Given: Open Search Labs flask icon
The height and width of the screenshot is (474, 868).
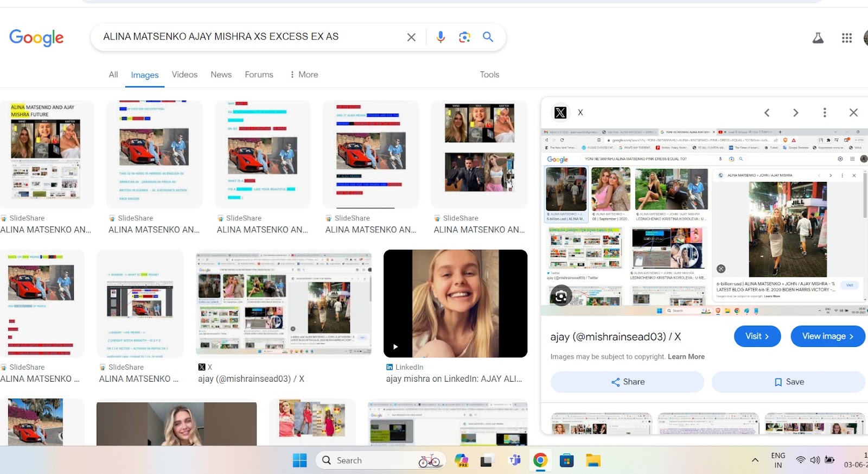Looking at the screenshot, I should [818, 38].
